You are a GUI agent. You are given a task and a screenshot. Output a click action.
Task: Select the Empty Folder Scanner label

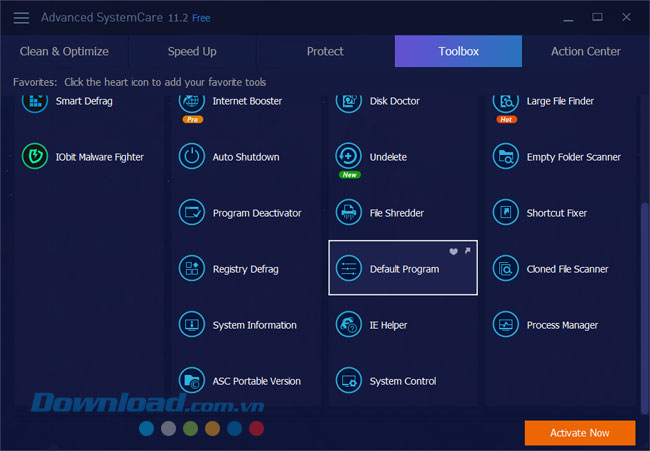[x=574, y=157]
